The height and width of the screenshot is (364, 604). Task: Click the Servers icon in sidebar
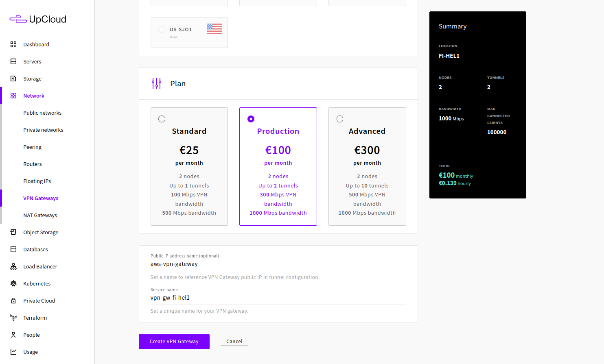click(x=13, y=61)
